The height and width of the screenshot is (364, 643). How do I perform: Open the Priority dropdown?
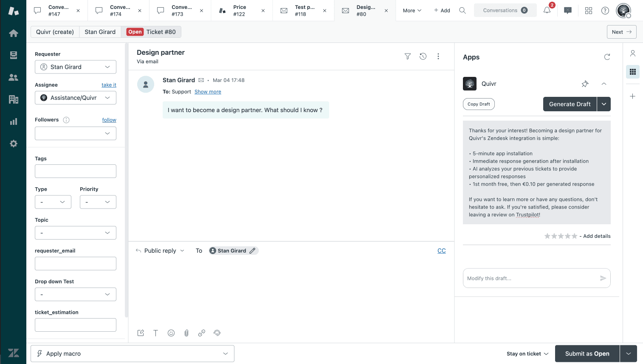98,202
